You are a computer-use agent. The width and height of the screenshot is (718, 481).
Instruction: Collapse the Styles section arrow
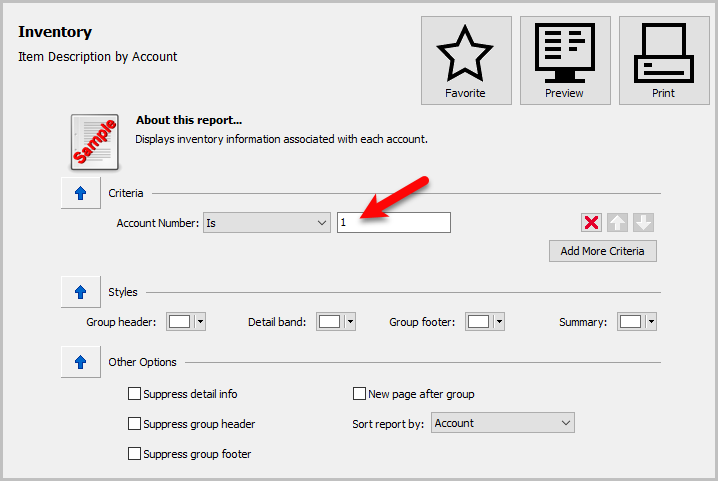pyautogui.click(x=81, y=292)
